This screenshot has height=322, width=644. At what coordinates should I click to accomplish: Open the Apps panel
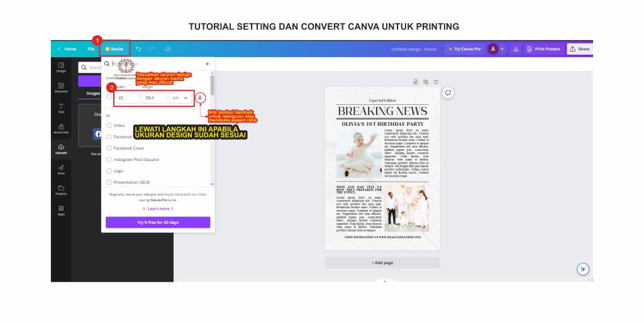(61, 210)
